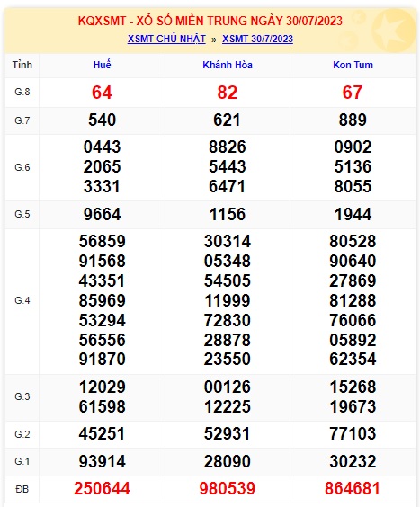This screenshot has width=420, height=507.
Task: Click Khánh Hòa G.8 number 82
Action: point(228,93)
